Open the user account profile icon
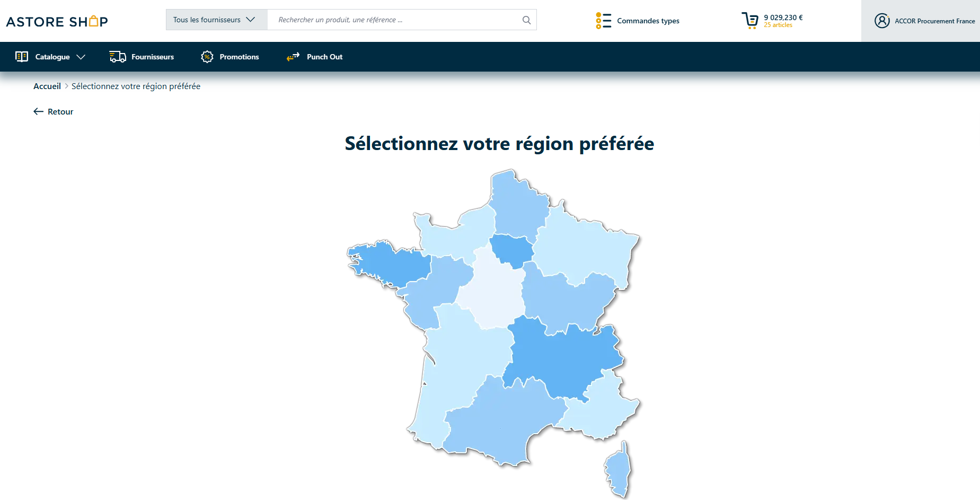The height and width of the screenshot is (500, 980). coord(882,21)
